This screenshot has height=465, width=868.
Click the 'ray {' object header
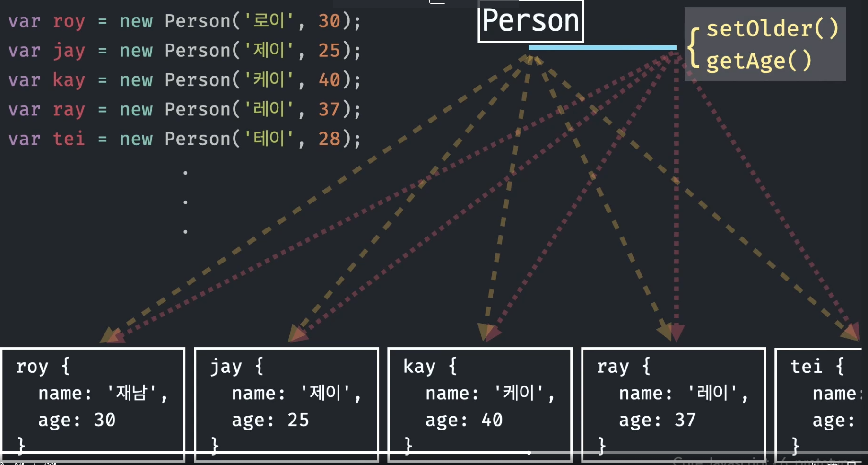click(624, 367)
